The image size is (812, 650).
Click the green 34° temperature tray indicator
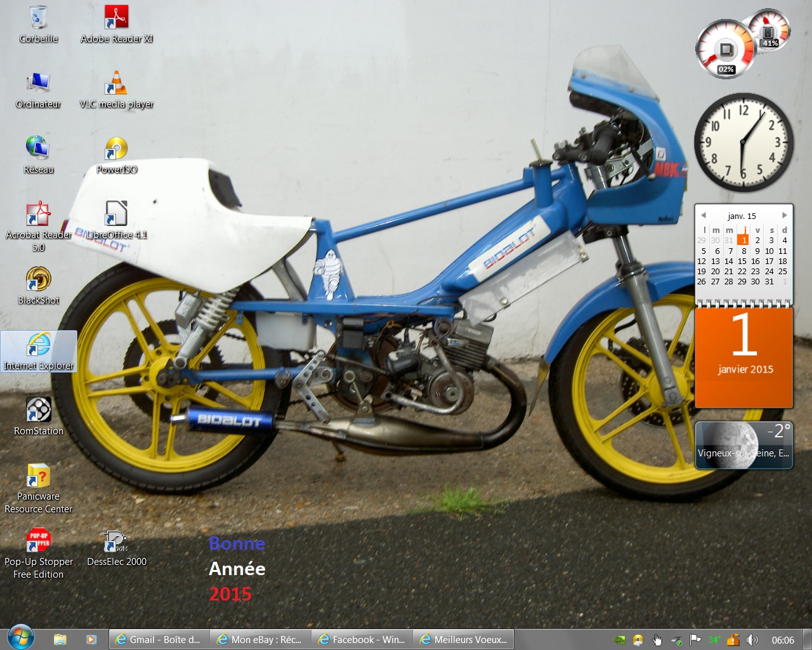(x=714, y=640)
